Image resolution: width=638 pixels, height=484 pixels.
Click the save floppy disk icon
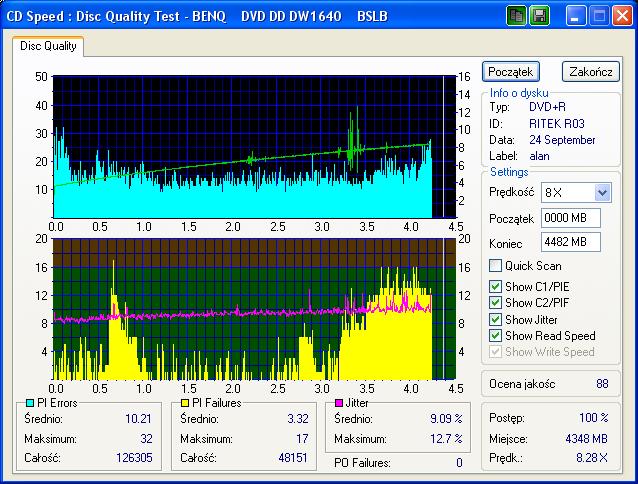pos(539,16)
